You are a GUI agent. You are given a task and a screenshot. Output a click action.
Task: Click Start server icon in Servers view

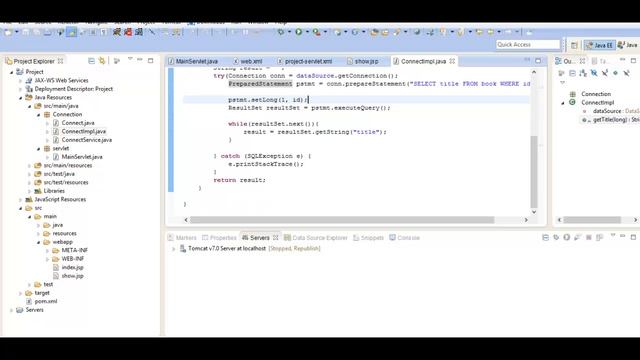(x=567, y=237)
